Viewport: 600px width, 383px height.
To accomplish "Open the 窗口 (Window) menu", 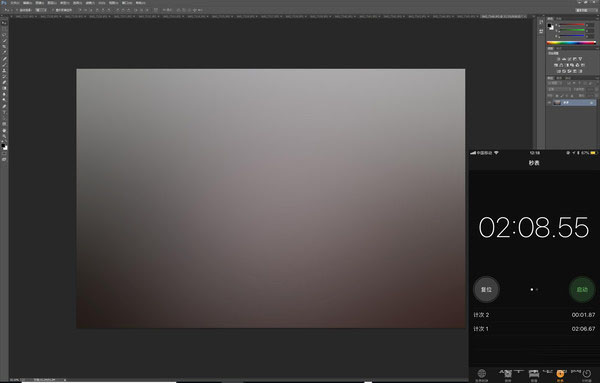I will 127,3.
